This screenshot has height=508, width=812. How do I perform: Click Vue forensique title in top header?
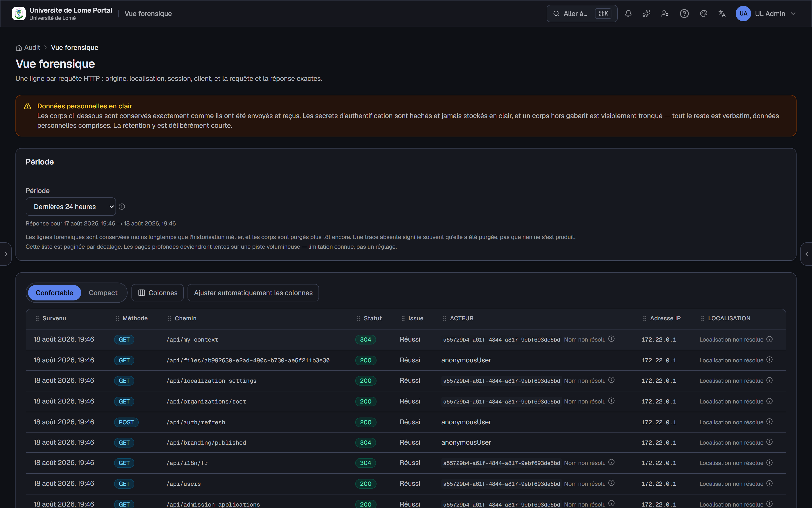pyautogui.click(x=148, y=14)
